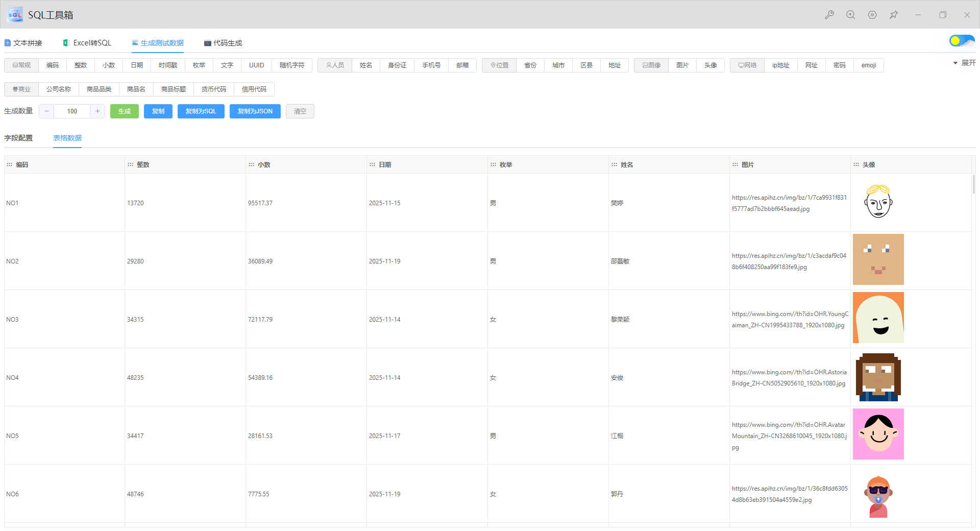Add the UUID field type
Viewport: 980px width, 531px height.
click(256, 65)
